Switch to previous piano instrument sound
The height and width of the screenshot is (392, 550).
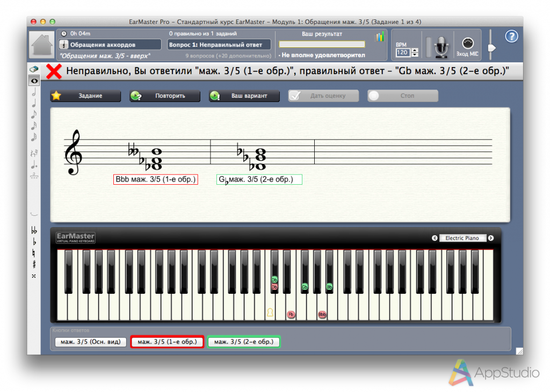point(435,238)
